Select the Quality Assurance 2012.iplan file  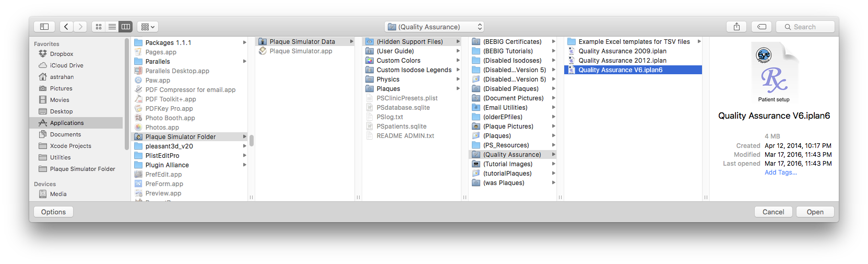coord(622,61)
